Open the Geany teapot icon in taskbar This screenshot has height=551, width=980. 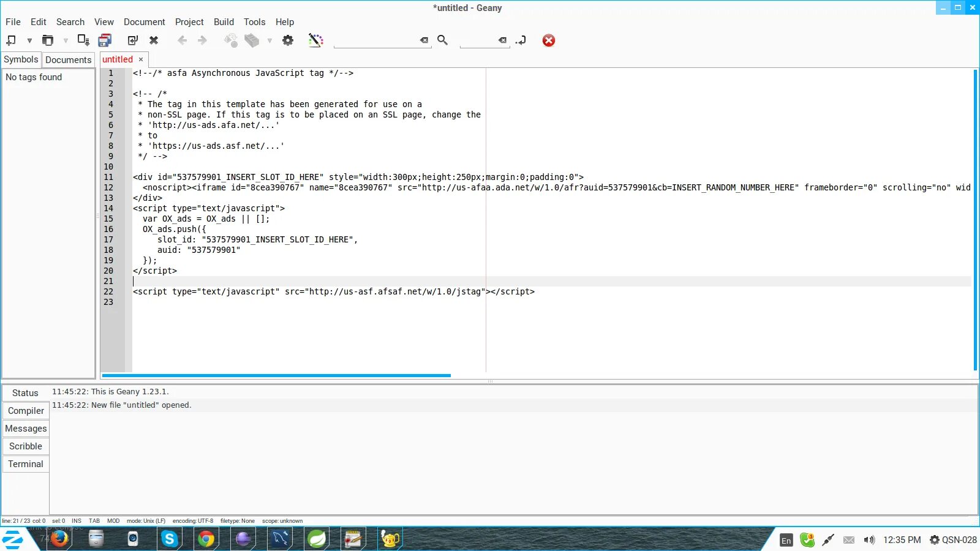pyautogui.click(x=390, y=539)
